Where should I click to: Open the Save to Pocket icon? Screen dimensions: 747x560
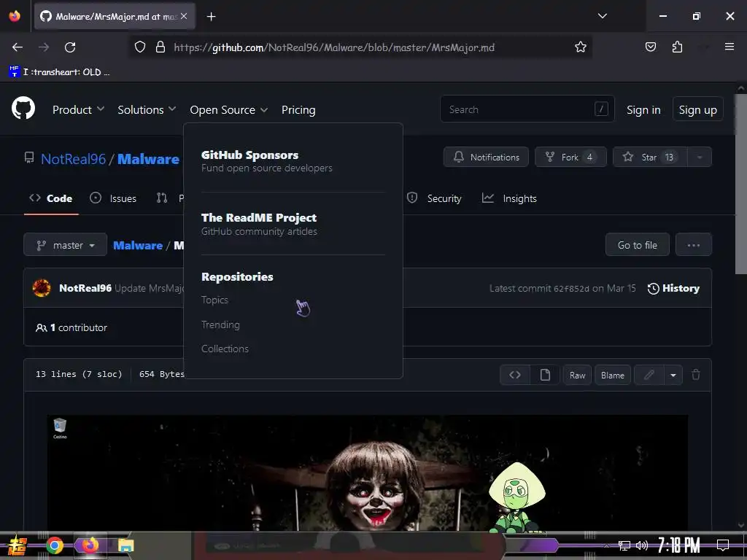tap(650, 47)
